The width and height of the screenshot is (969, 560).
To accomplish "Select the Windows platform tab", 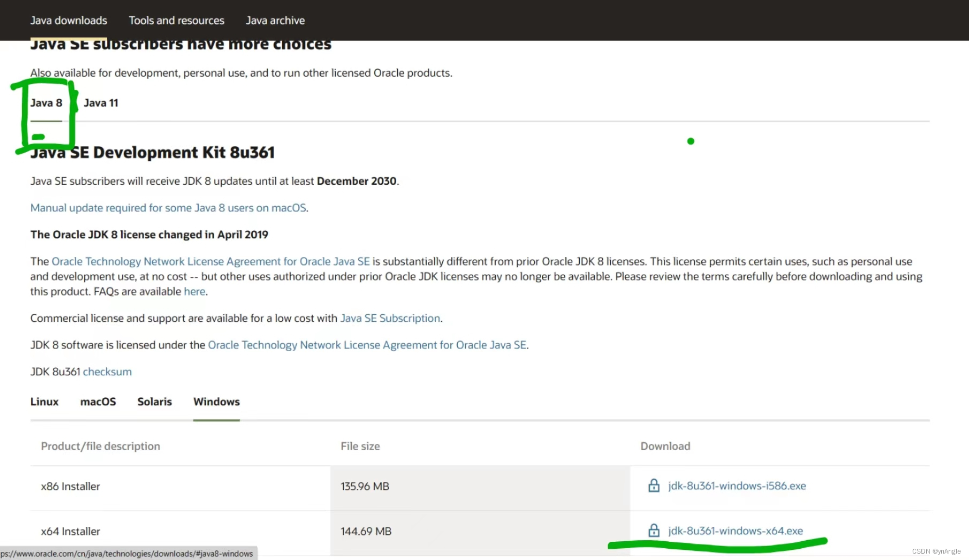I will click(x=216, y=402).
